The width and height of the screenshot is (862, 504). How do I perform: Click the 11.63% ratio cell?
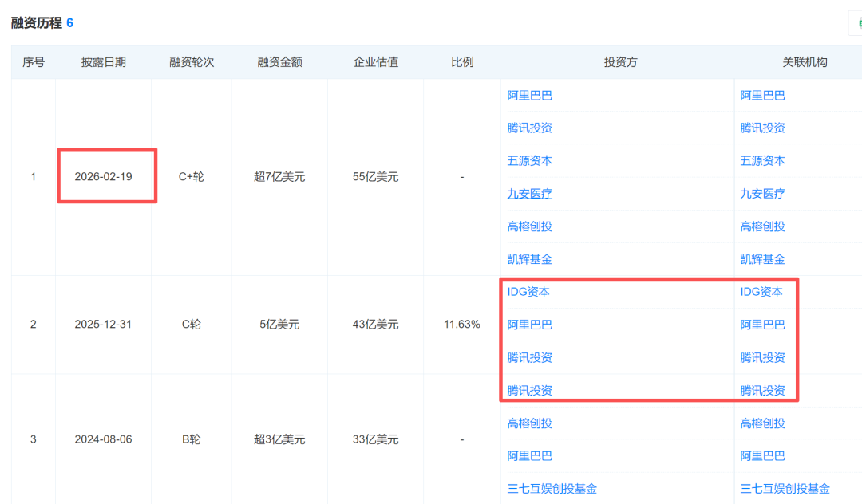pyautogui.click(x=461, y=325)
